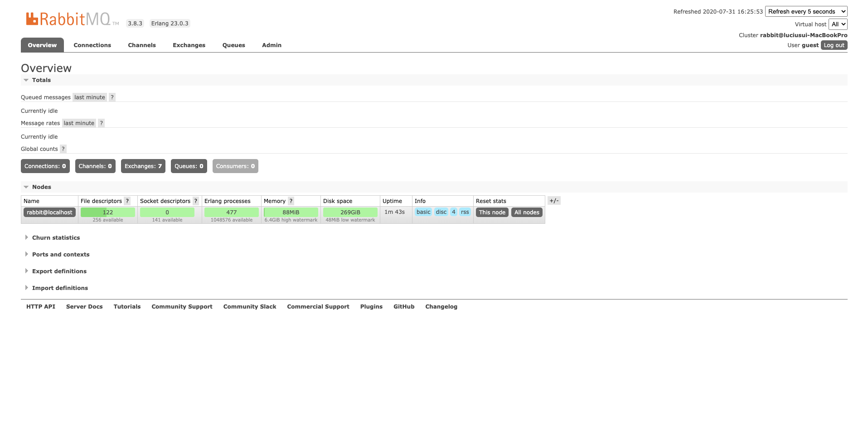Click the 4 info tag
The image size is (868, 425).
tap(454, 212)
